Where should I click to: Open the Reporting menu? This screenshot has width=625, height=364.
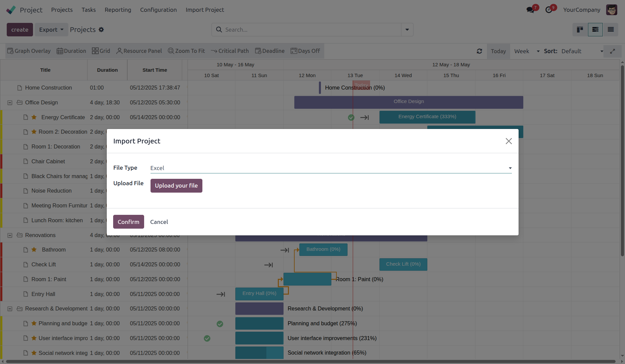tap(118, 10)
